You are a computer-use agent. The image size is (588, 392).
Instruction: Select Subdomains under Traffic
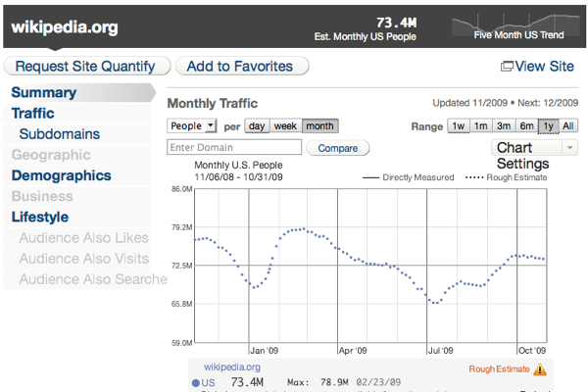pyautogui.click(x=58, y=133)
